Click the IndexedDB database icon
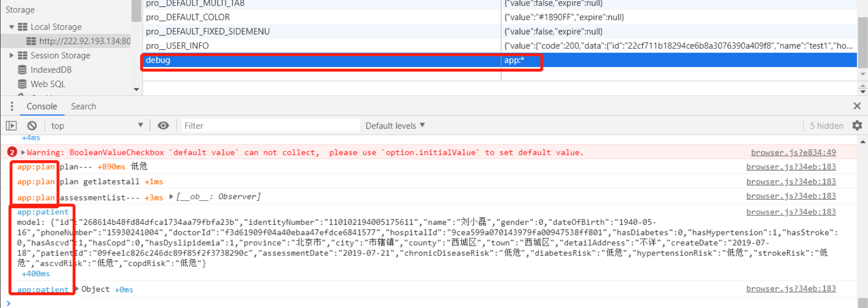The height and width of the screenshot is (308, 868). [x=22, y=70]
